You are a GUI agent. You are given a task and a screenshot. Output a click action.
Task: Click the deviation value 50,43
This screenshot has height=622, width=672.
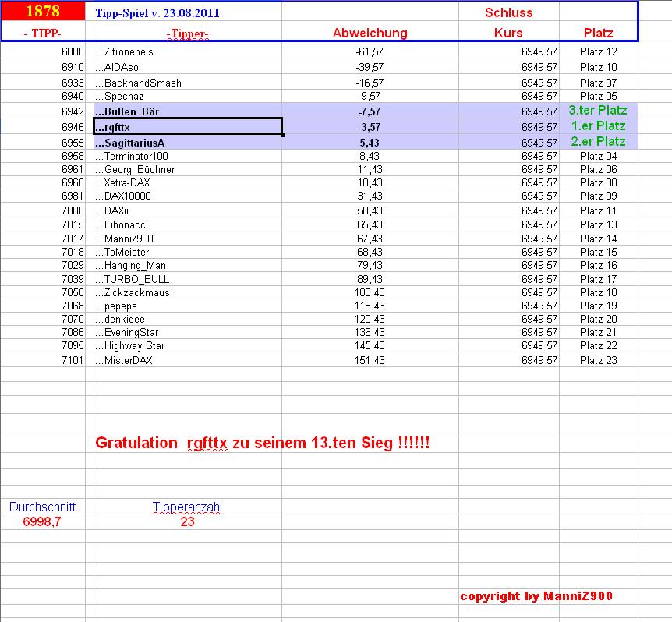pyautogui.click(x=370, y=210)
